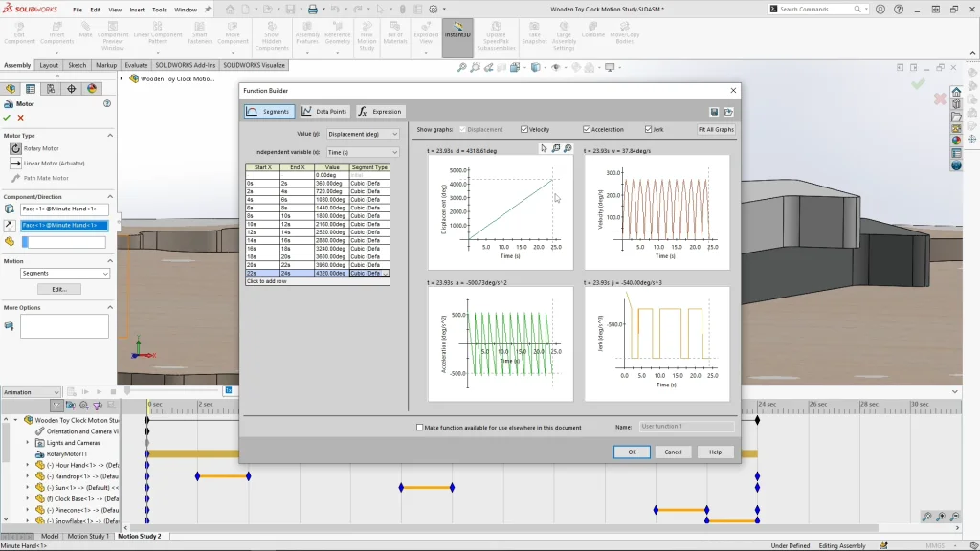Cancel motor with the red X icon

20,118
